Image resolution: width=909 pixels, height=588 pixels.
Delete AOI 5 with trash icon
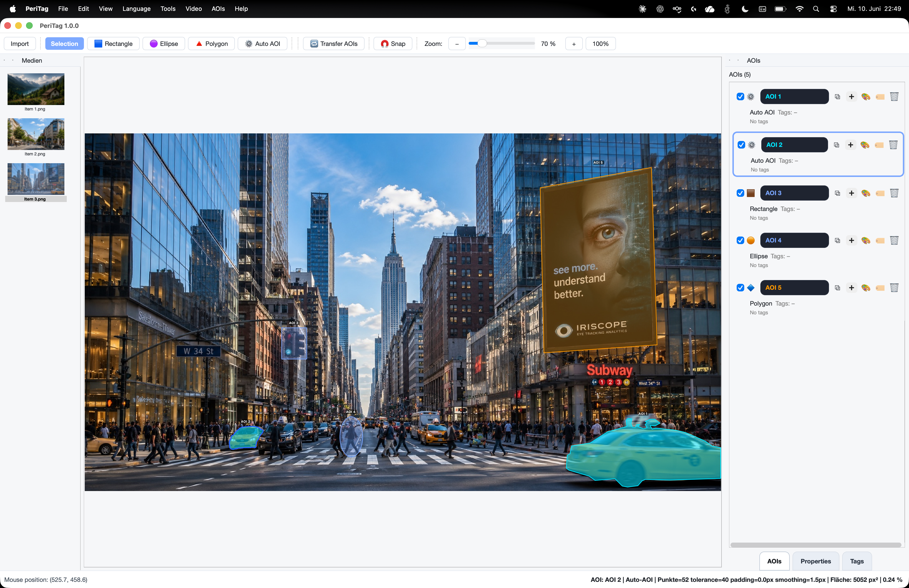[x=894, y=288]
